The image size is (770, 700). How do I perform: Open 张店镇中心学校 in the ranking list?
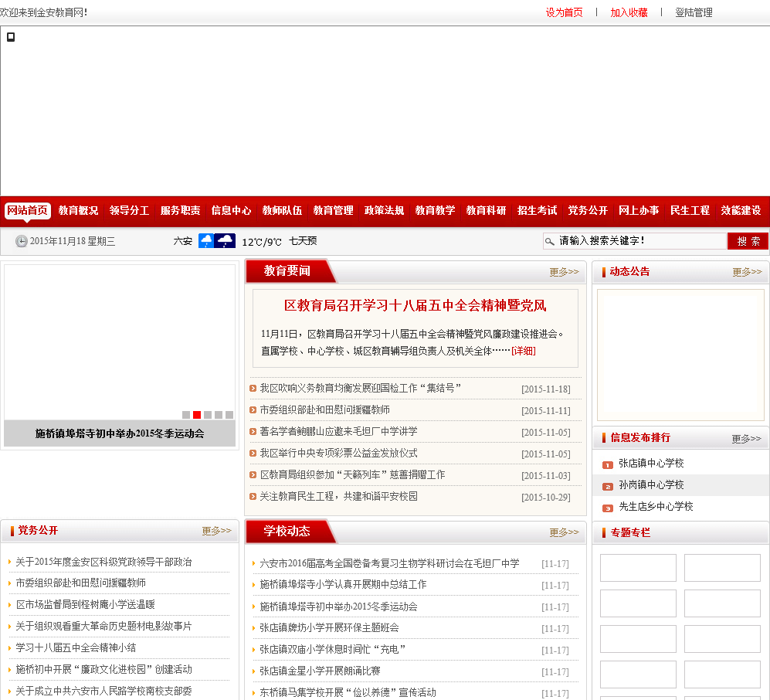click(651, 464)
